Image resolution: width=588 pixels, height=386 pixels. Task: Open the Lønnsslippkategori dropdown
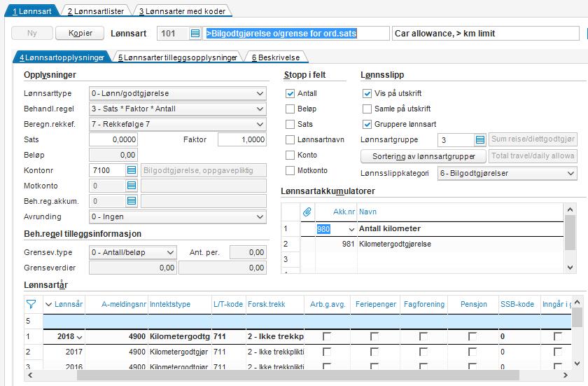(x=570, y=173)
